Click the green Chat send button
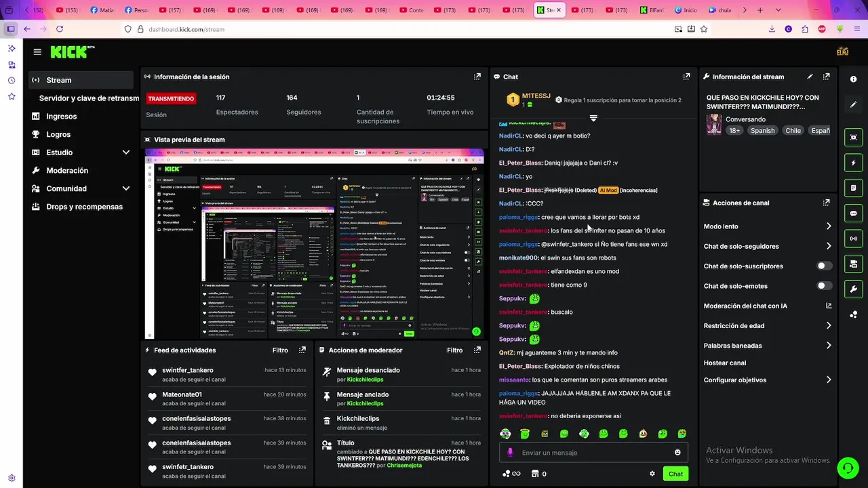Image resolution: width=868 pixels, height=488 pixels. [x=675, y=474]
